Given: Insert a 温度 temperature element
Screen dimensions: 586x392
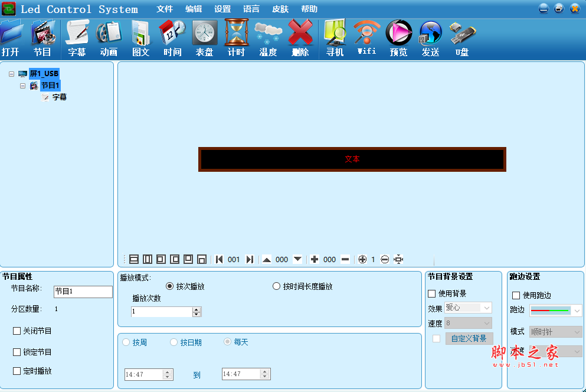Looking at the screenshot, I should pos(269,38).
